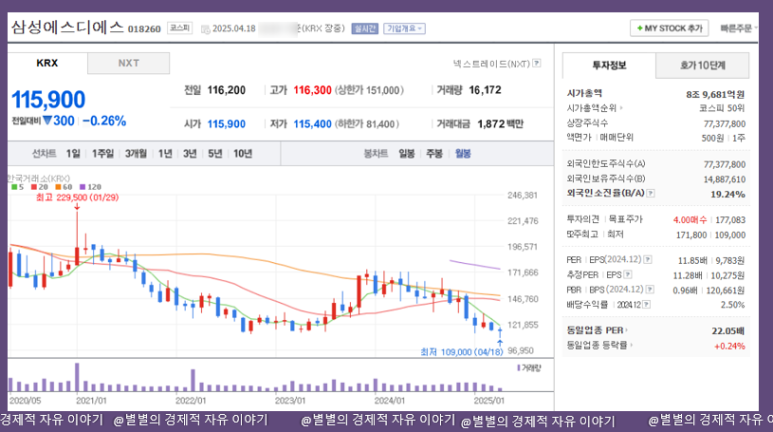
Task: Open 시가총액순위 arrow link
Action: (621, 108)
